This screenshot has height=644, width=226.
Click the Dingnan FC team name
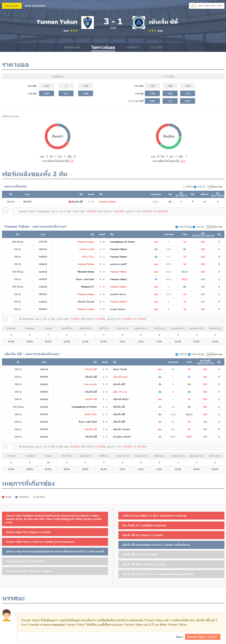pos(88,287)
